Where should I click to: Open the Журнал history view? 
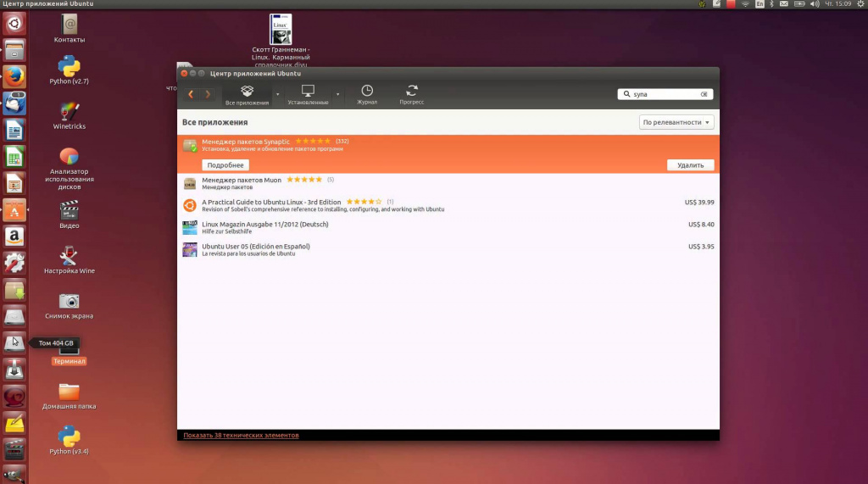coord(367,95)
